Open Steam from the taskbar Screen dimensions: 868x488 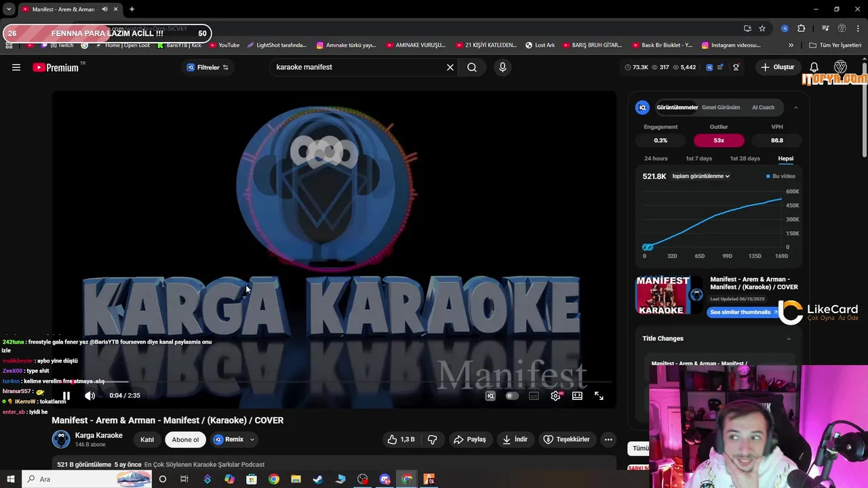(318, 479)
